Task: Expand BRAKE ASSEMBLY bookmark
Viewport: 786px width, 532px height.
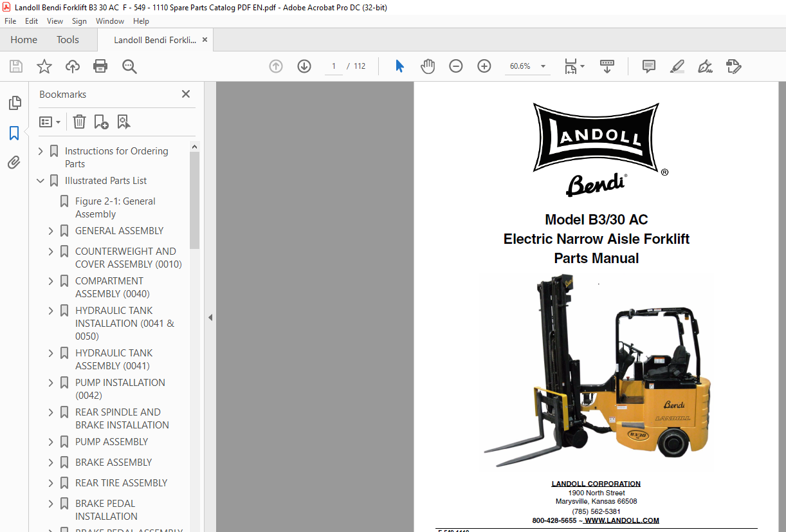Action: point(51,463)
